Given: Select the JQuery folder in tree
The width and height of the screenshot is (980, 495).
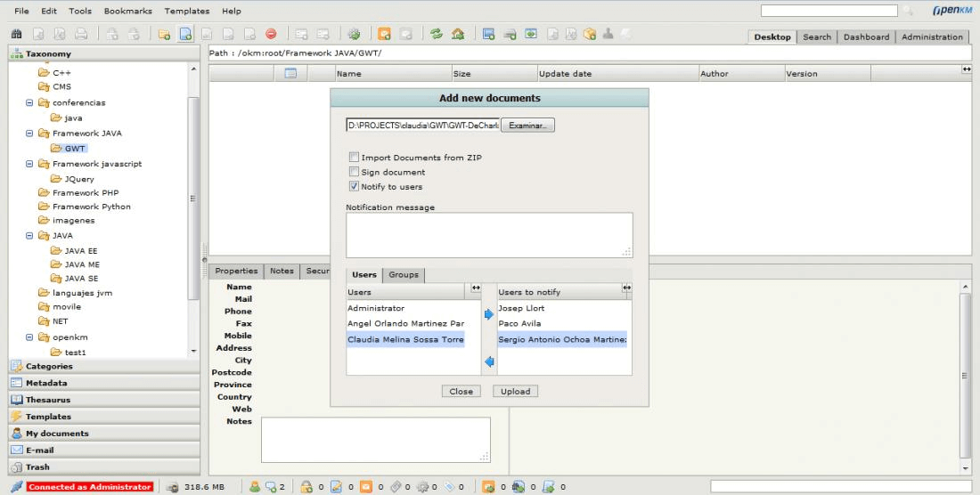Looking at the screenshot, I should [x=79, y=179].
